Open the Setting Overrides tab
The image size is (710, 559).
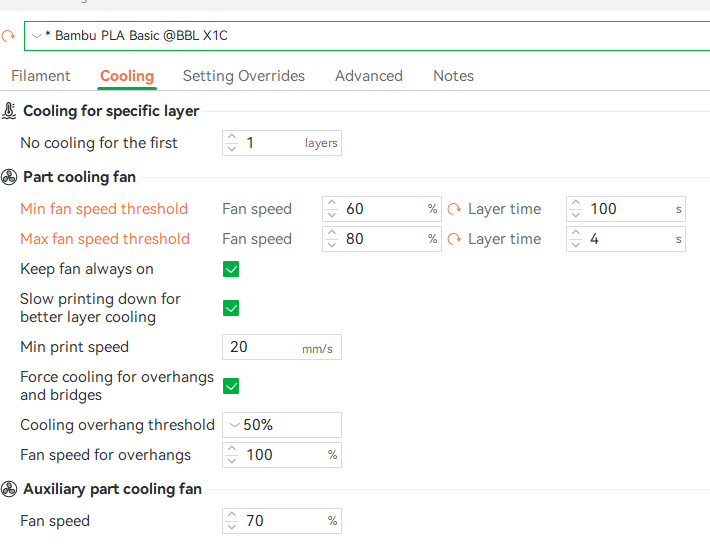point(244,76)
